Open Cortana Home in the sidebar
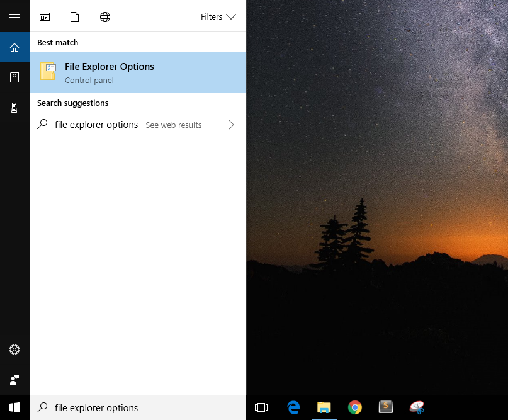Screen dimensions: 508x420 [14, 47]
